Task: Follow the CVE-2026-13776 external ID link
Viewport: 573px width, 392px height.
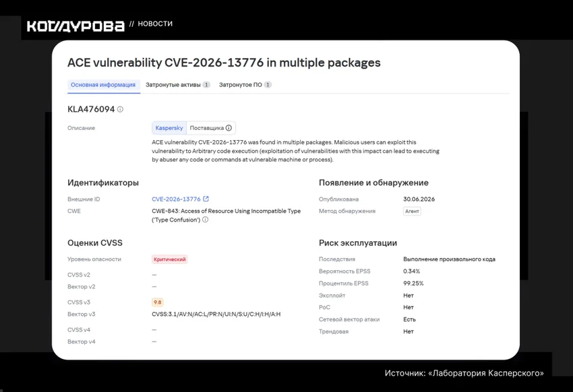Action: coord(176,199)
